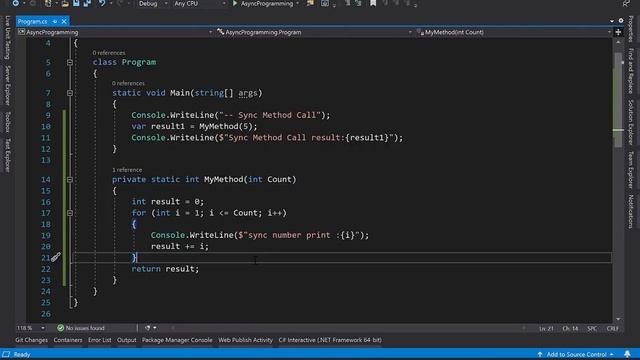Open the AsyncProgramming project navigation dropdown
This screenshot has height=360, width=640.
tap(115, 32)
